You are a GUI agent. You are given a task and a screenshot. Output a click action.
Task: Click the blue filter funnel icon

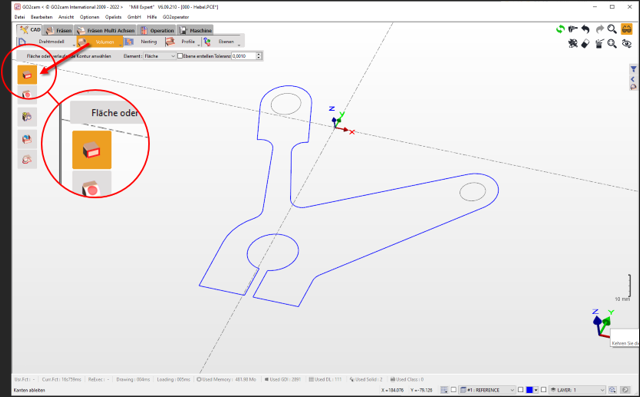click(633, 69)
